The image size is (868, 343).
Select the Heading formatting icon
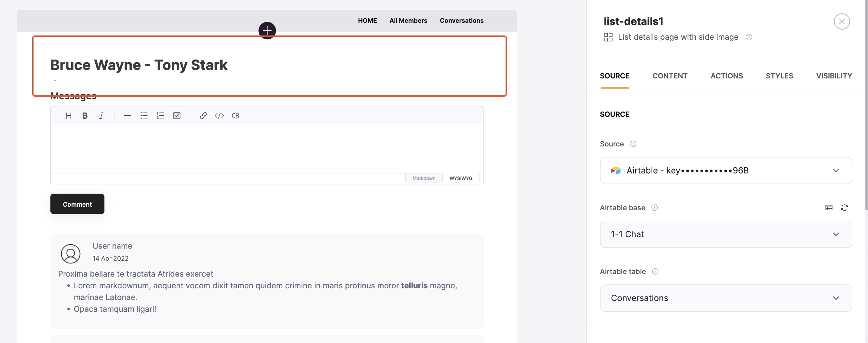(x=69, y=116)
